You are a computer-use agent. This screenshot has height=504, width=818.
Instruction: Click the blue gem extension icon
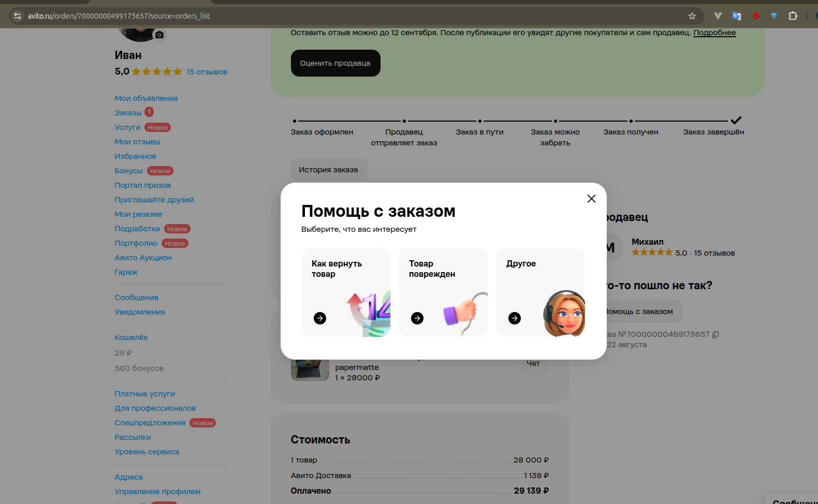774,16
